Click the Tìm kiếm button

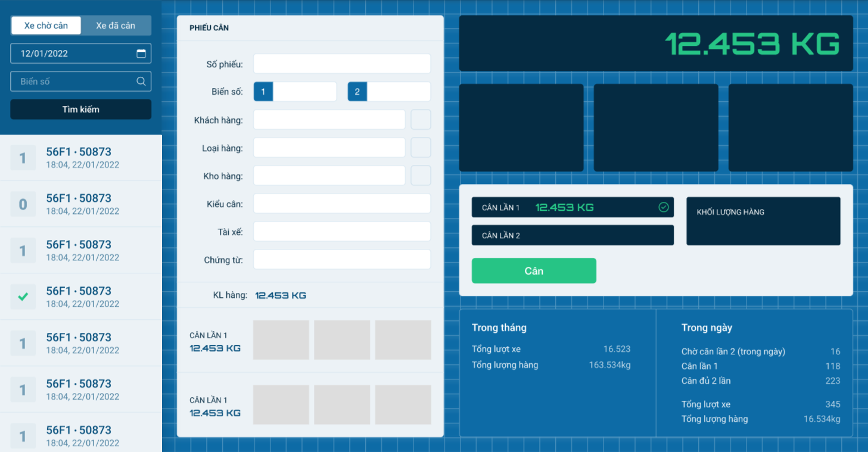(x=80, y=110)
